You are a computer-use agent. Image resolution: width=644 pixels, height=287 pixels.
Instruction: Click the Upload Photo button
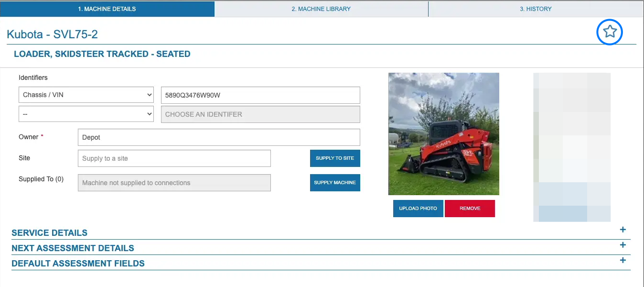coord(418,209)
